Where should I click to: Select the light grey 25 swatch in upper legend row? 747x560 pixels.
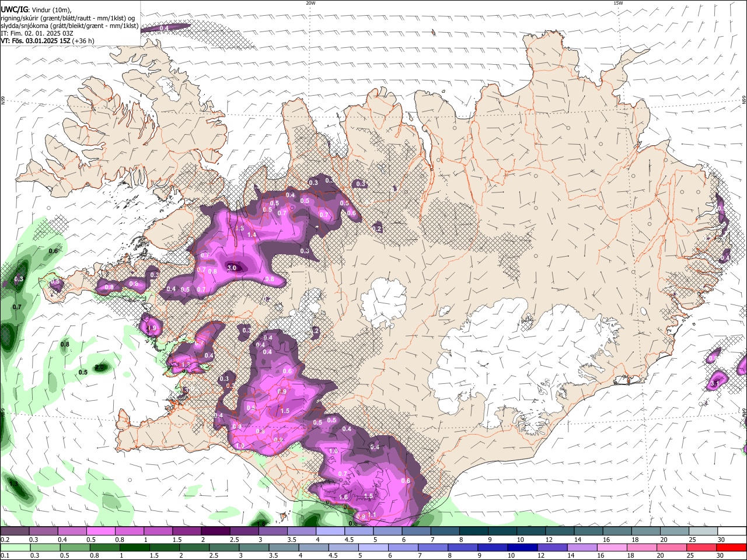704,531
